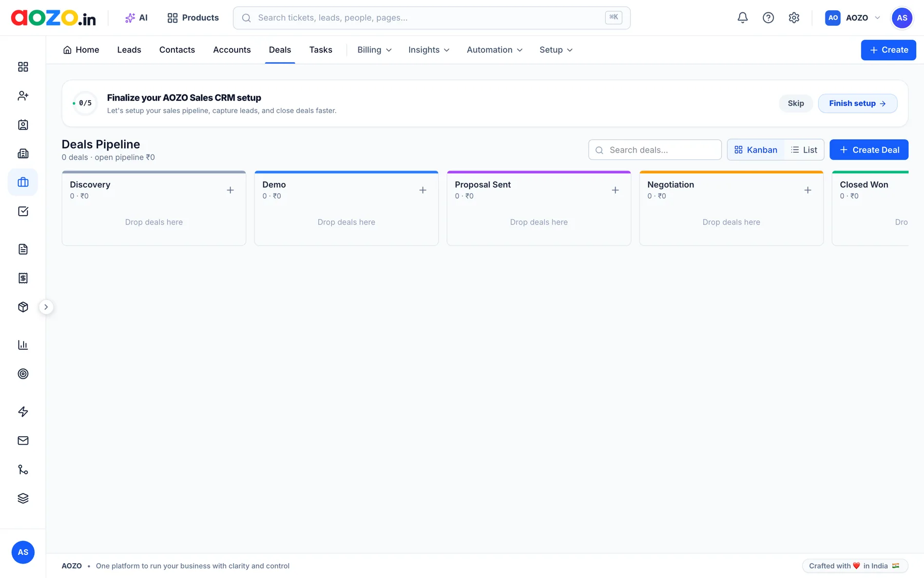
Task: Open the bar chart reports sidebar icon
Action: click(x=23, y=345)
